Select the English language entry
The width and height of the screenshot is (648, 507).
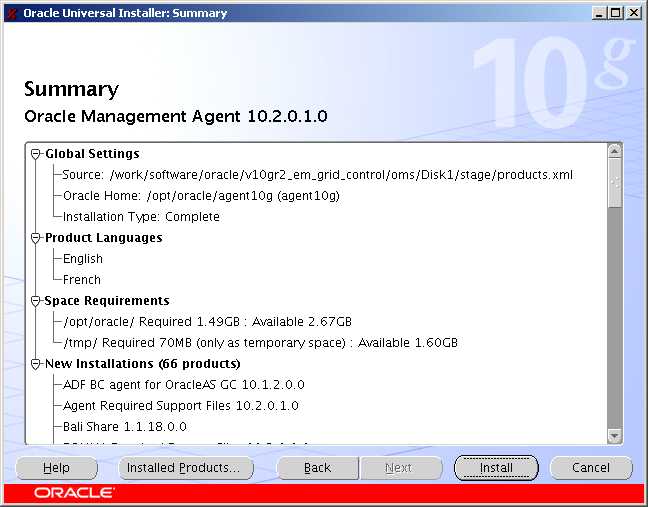(83, 259)
